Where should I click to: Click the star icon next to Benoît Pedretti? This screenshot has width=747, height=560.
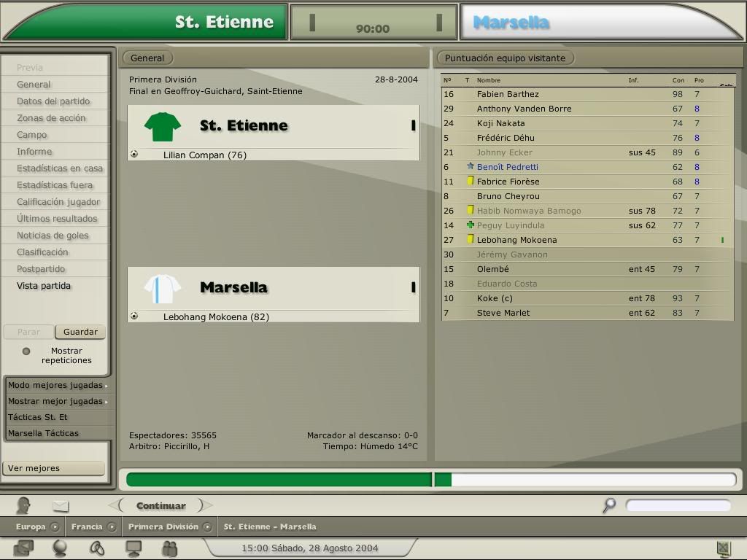(x=471, y=166)
